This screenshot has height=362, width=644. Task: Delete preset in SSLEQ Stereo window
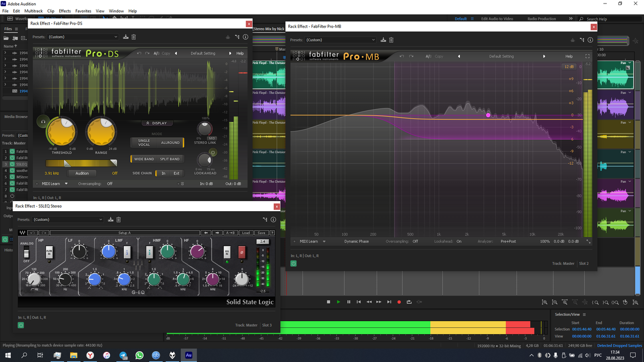point(119,219)
